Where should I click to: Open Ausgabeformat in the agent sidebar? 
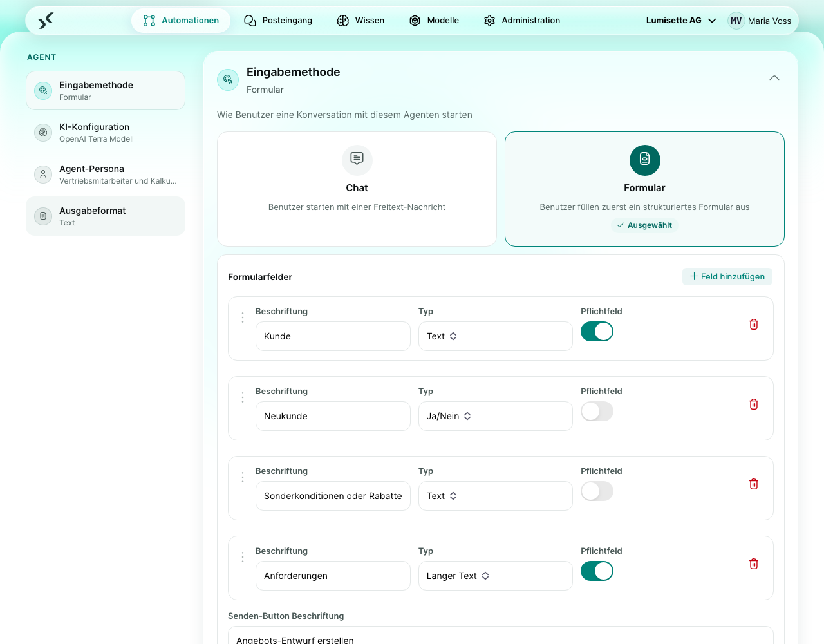tap(106, 216)
